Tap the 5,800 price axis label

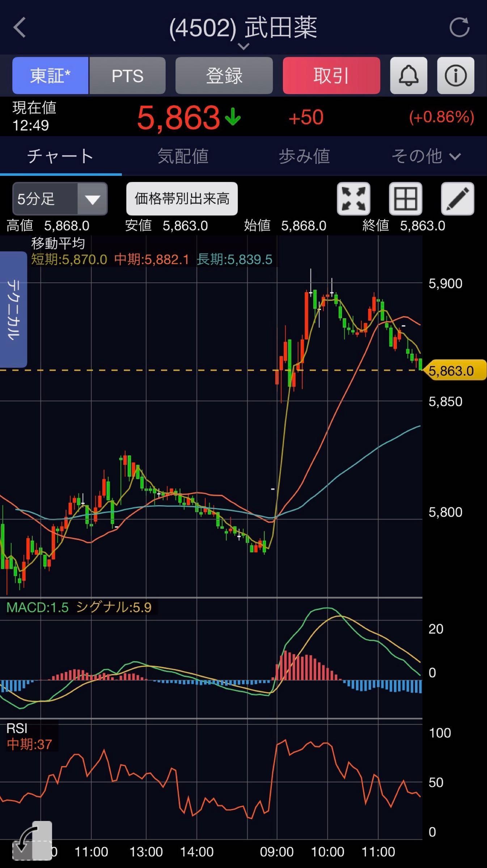pos(445,512)
